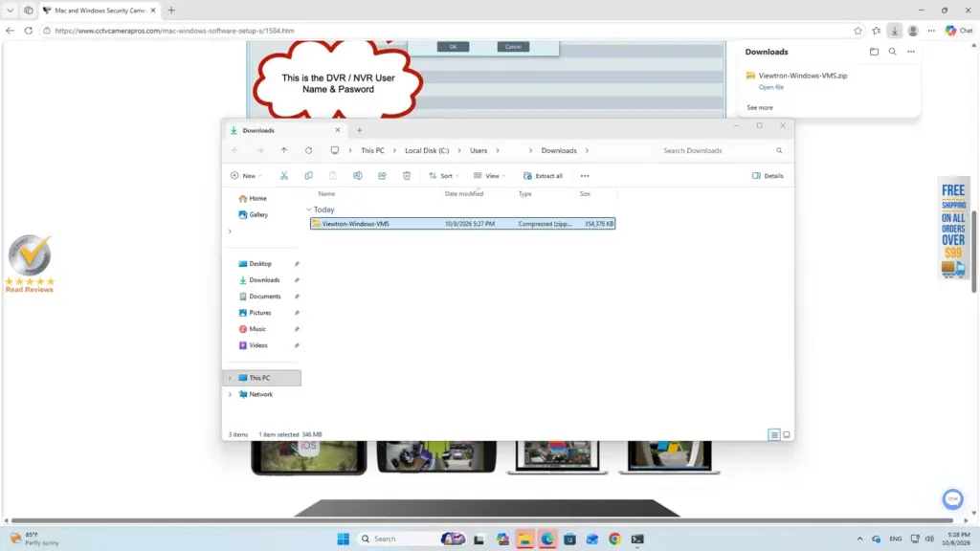Image resolution: width=980 pixels, height=551 pixels.
Task: Open the Sort dropdown
Action: click(x=444, y=176)
